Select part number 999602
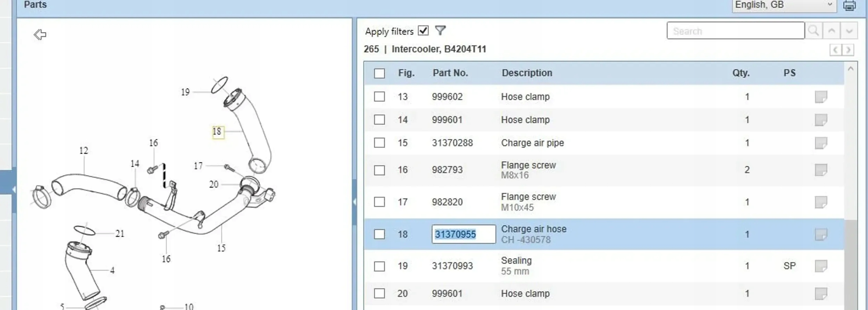 tap(447, 97)
